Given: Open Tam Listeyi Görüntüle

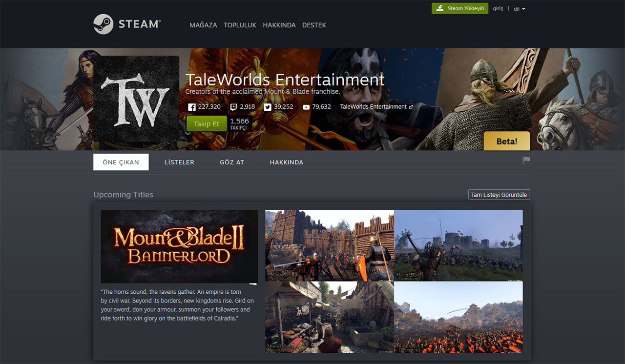Looking at the screenshot, I should point(499,194).
